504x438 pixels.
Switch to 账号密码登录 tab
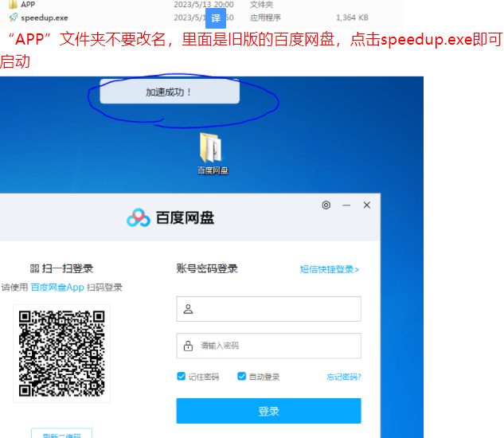[x=207, y=269]
